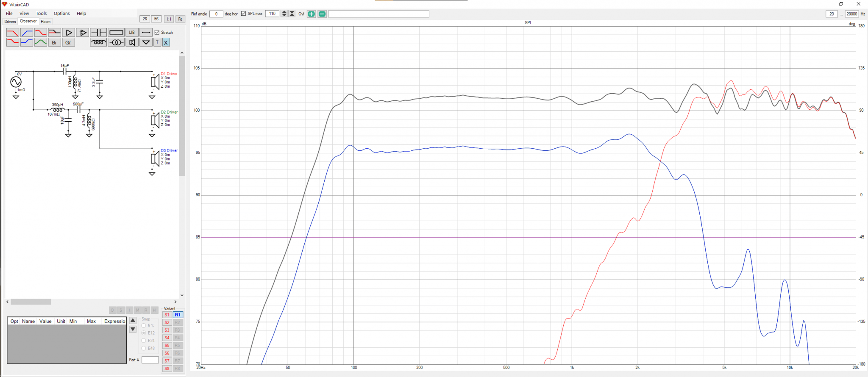Click the SPL max value field
Image resolution: width=868 pixels, height=377 pixels.
point(272,14)
